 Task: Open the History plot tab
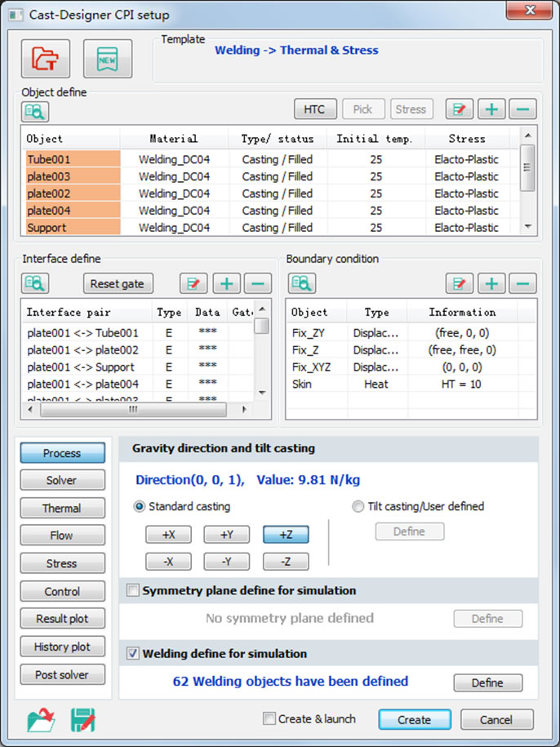click(62, 647)
